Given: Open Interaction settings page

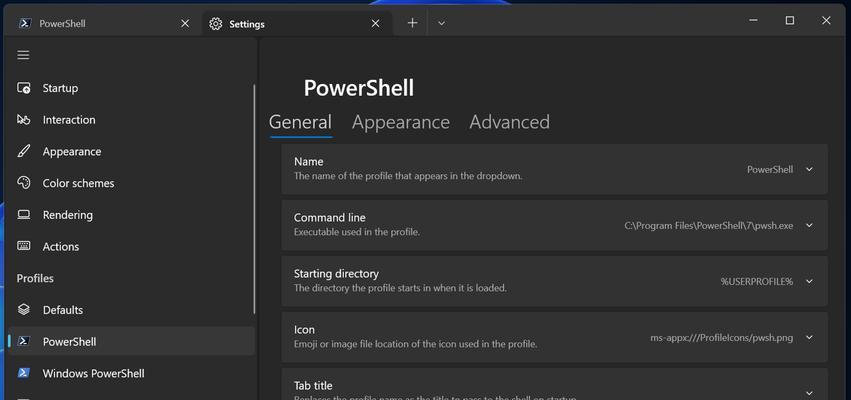Looking at the screenshot, I should [131, 119].
